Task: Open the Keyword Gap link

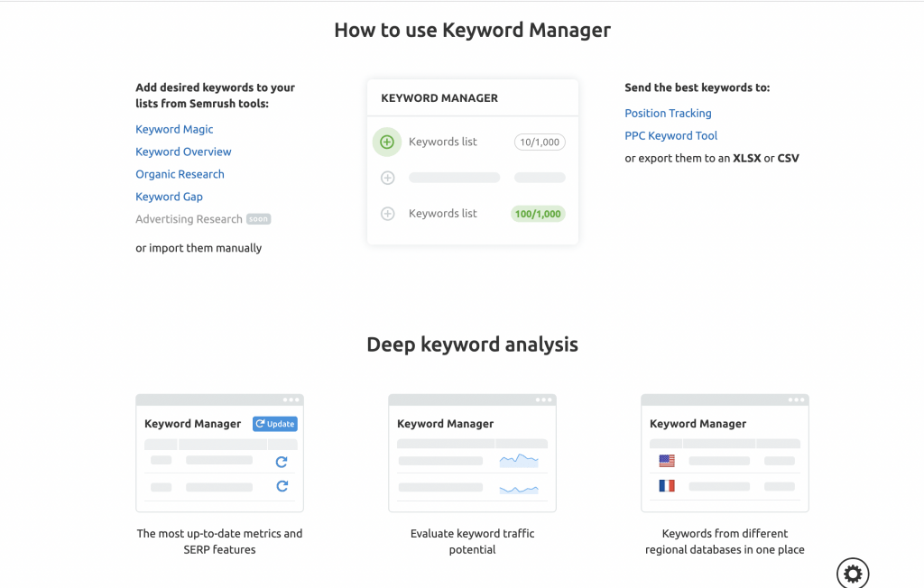Action: tap(169, 197)
